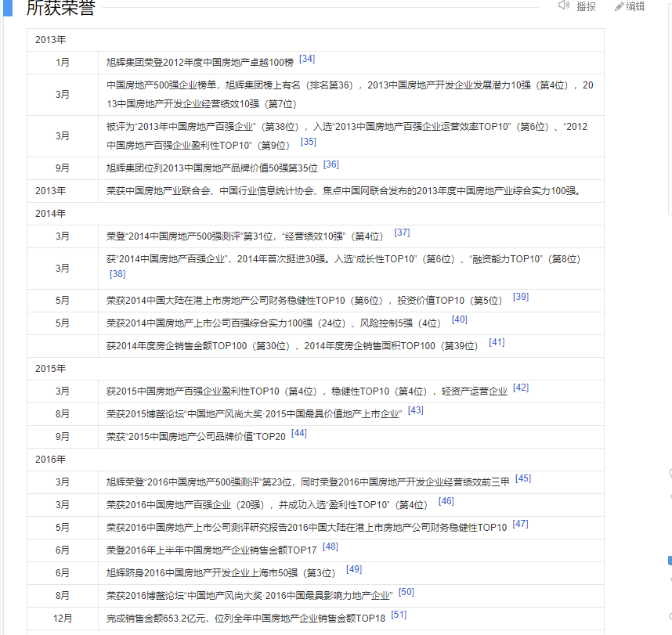Image resolution: width=672 pixels, height=635 pixels.
Task: Click the row 荣登2016年上半年中国房地产企业销售金额TOP17
Action: point(316,550)
